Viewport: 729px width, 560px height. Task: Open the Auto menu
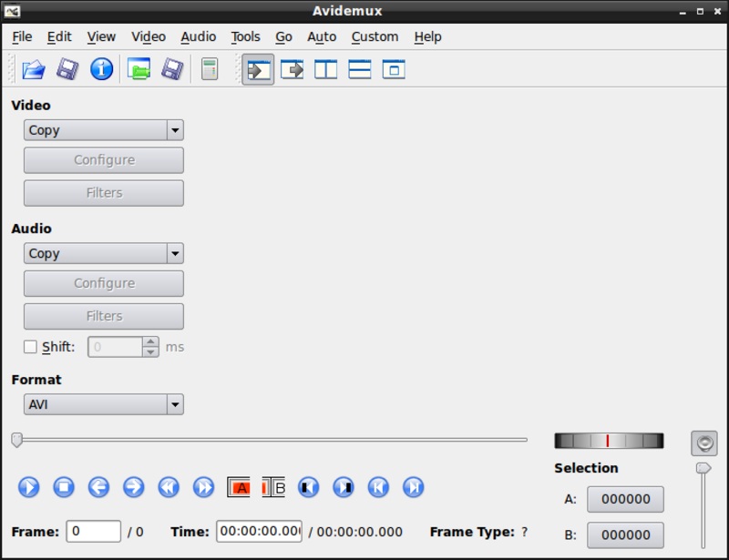coord(322,36)
